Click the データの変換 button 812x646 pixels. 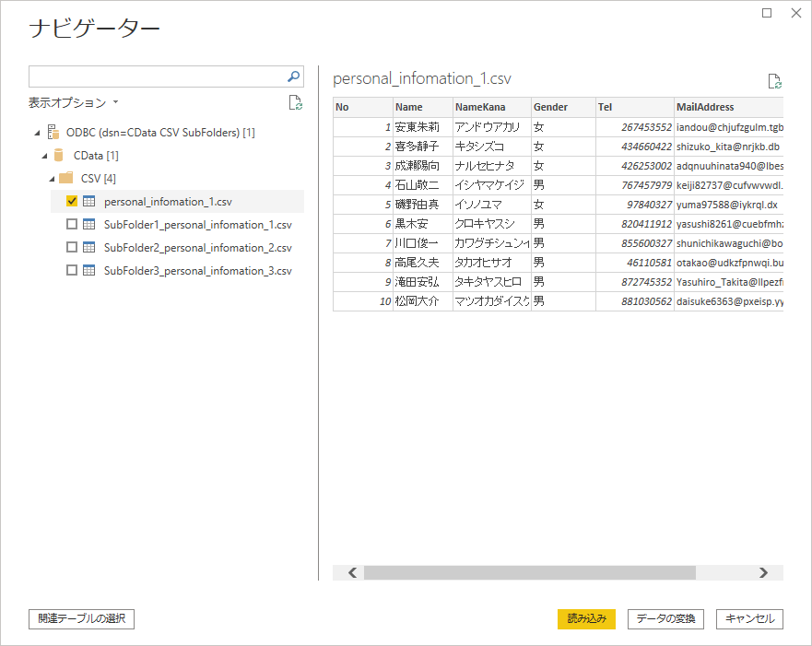click(x=666, y=618)
